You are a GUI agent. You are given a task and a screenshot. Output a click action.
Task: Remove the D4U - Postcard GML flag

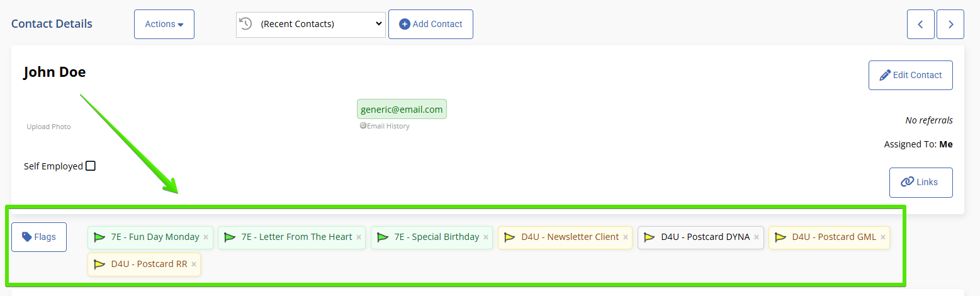click(883, 237)
